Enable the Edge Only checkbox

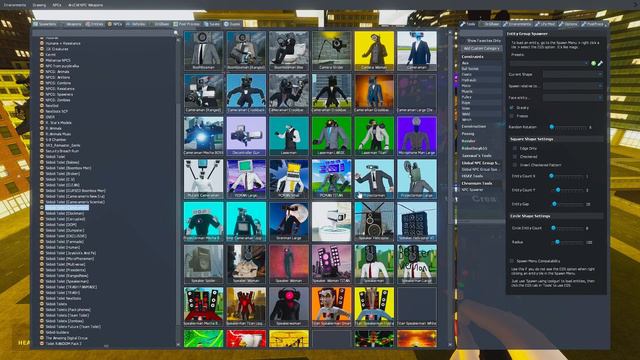tap(515, 149)
